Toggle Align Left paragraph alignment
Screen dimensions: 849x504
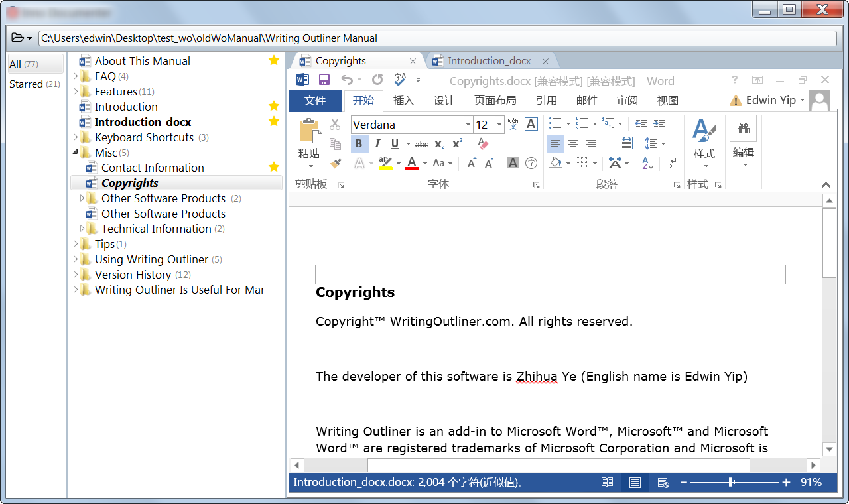pyautogui.click(x=555, y=143)
